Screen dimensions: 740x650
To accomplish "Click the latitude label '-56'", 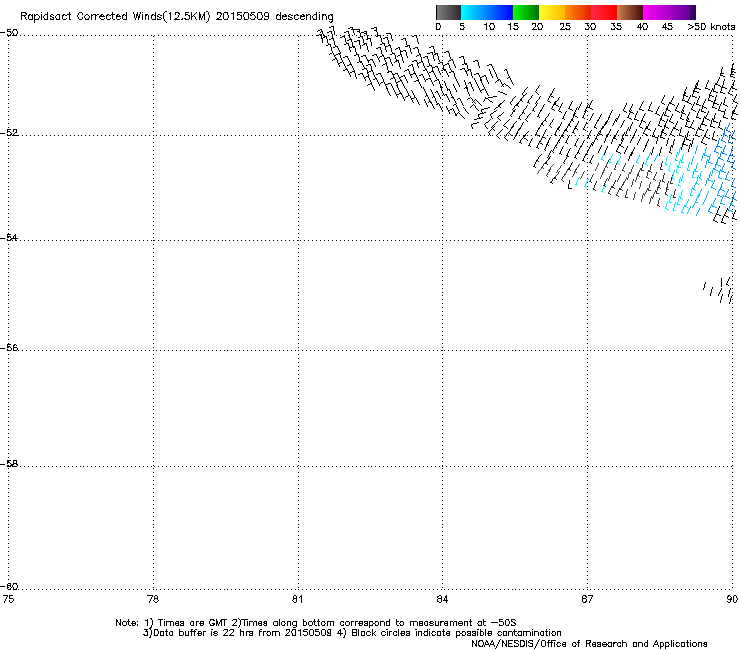I will tap(9, 347).
